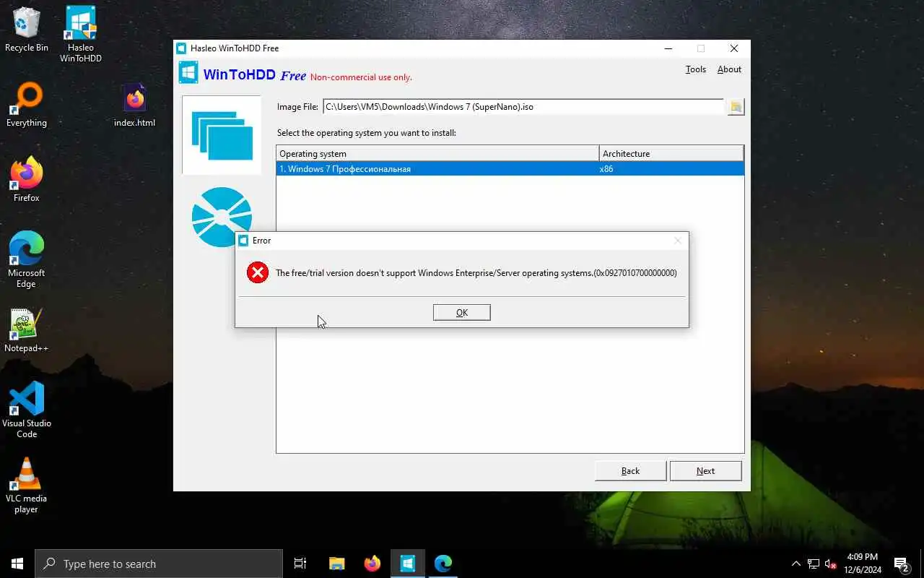
Task: Click the Architecture column header
Action: 671,153
